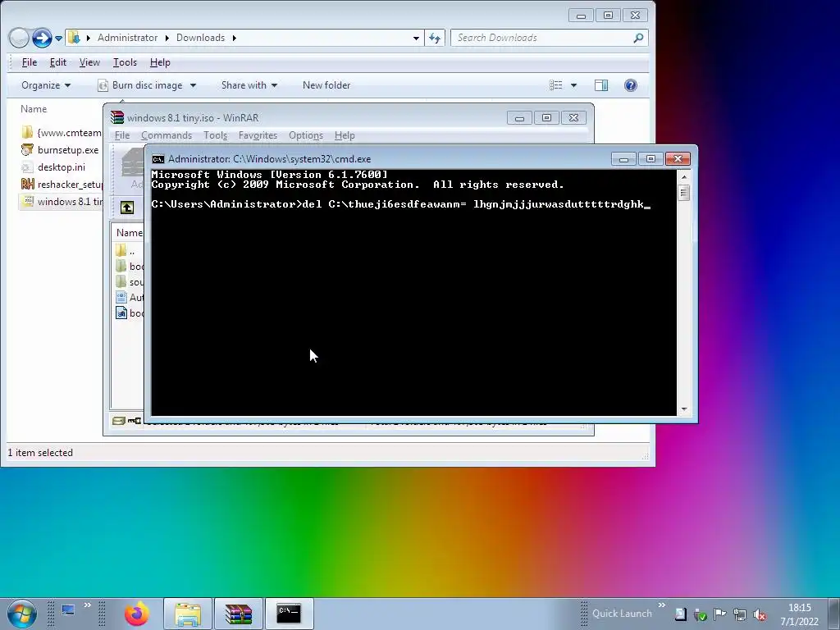
Task: Expand the Quick Launch toolbar chevron
Action: pyautogui.click(x=662, y=605)
